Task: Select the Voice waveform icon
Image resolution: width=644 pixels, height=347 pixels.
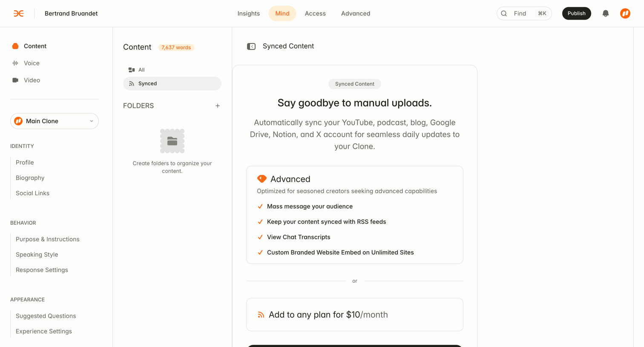Action: [15, 63]
